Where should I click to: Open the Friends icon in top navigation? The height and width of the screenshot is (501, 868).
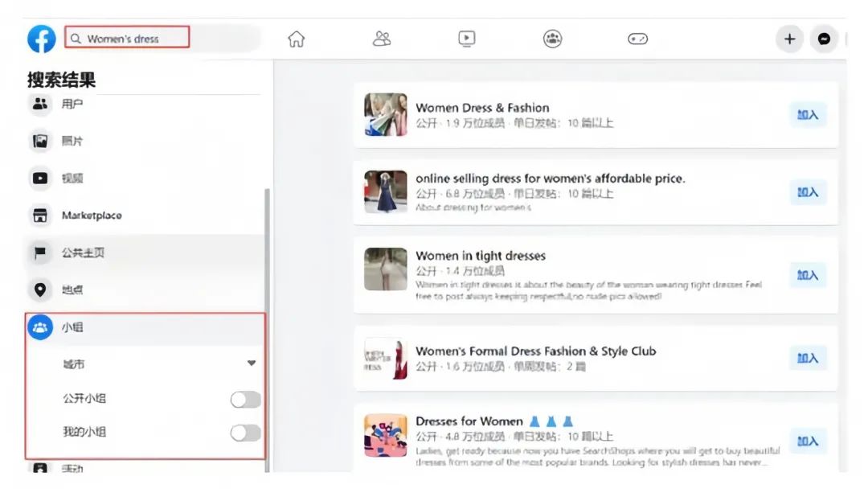click(x=382, y=38)
